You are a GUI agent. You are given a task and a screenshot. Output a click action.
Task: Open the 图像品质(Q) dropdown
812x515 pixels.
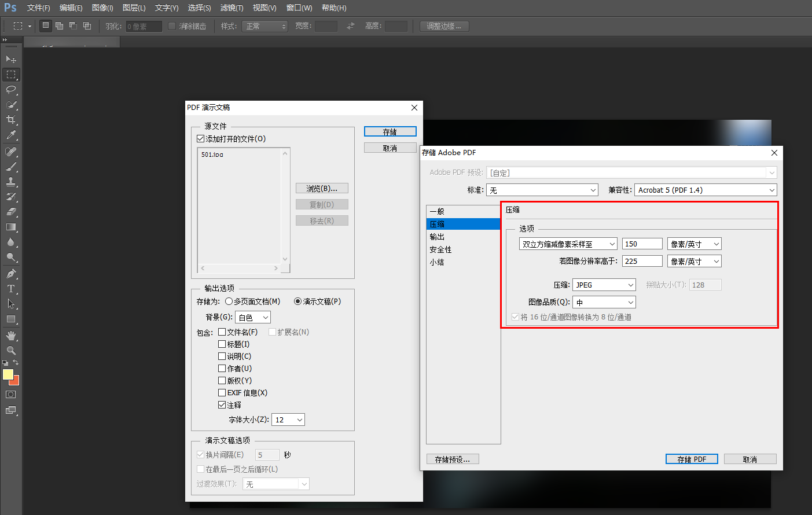[x=604, y=301]
